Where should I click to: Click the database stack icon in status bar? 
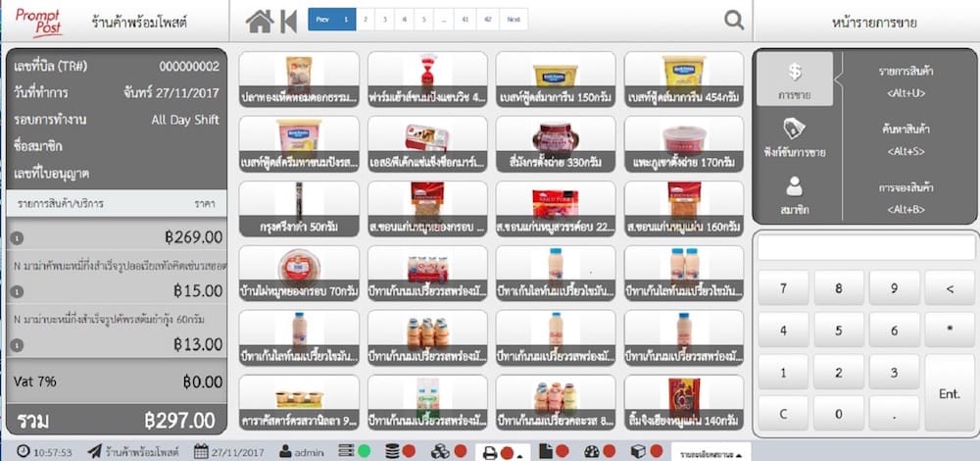coord(392,451)
